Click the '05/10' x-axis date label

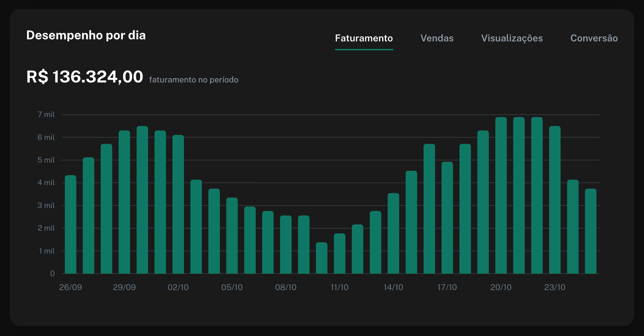(x=232, y=287)
